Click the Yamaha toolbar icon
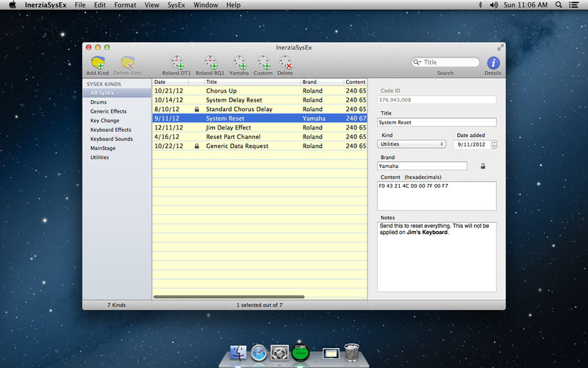 coord(239,63)
